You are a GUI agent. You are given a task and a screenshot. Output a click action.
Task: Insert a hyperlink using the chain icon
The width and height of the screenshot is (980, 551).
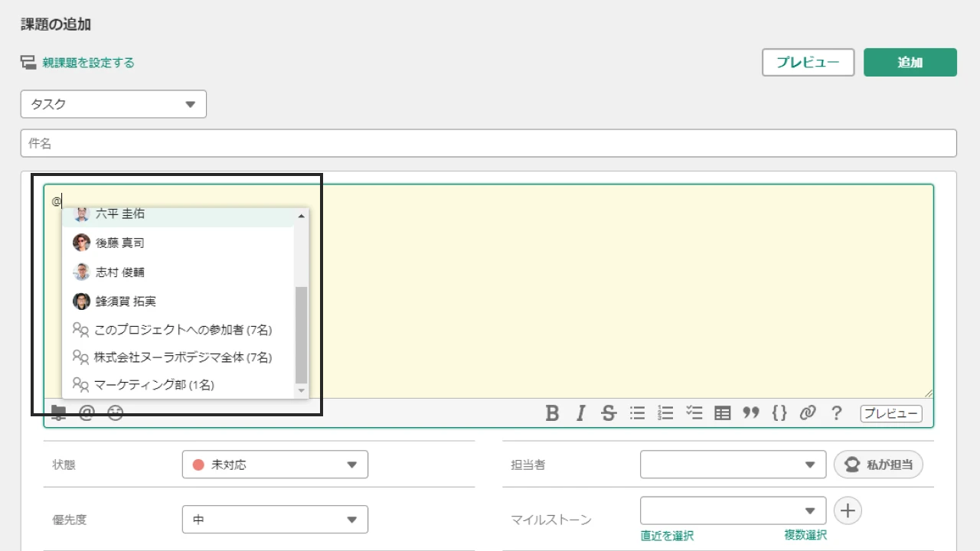point(808,413)
